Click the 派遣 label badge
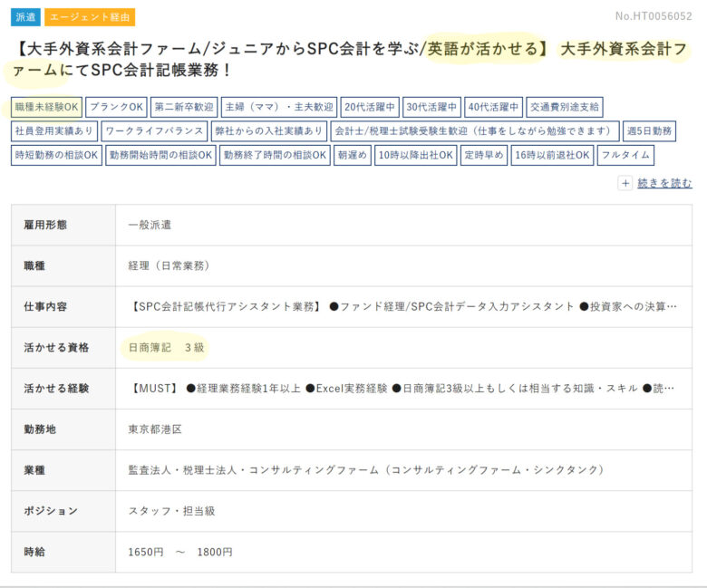 point(25,17)
